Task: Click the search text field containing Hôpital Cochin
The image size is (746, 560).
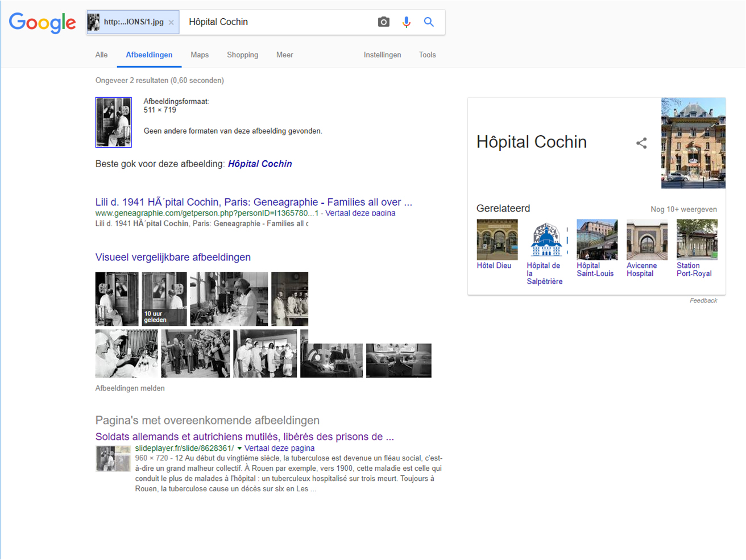Action: [x=279, y=22]
